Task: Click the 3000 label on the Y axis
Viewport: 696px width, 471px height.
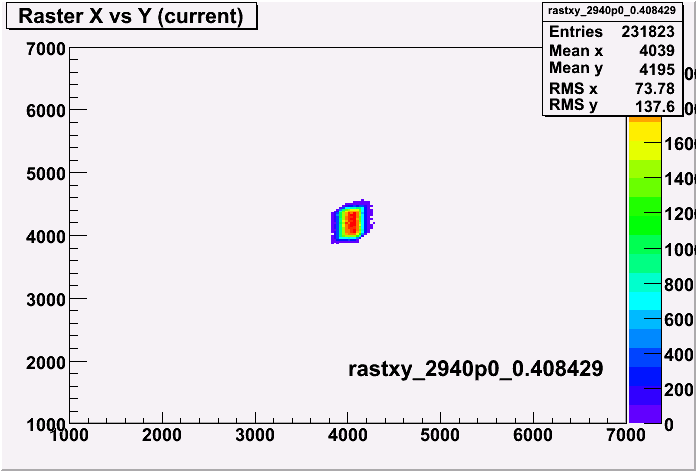Action: pyautogui.click(x=46, y=300)
